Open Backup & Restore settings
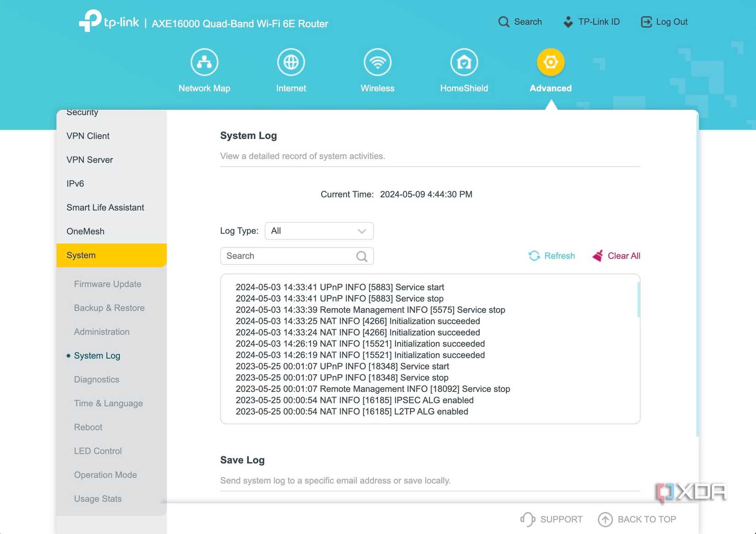The height and width of the screenshot is (534, 756). coord(109,308)
